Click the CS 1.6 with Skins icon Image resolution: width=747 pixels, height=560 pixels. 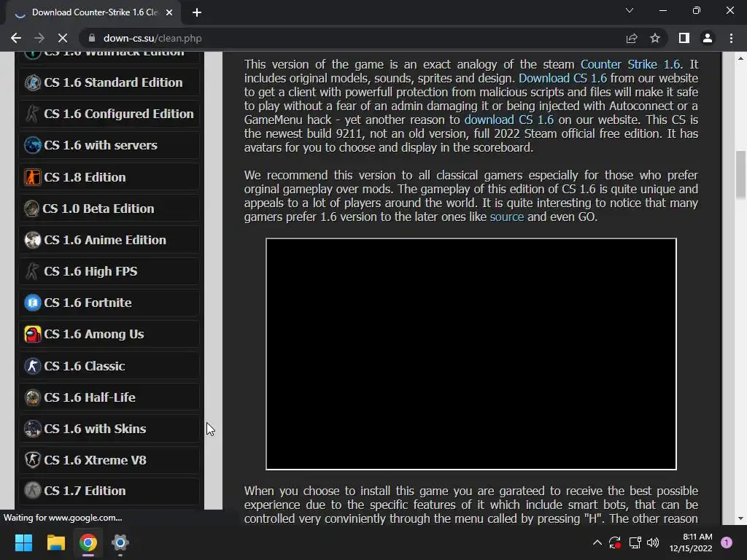pos(32,429)
